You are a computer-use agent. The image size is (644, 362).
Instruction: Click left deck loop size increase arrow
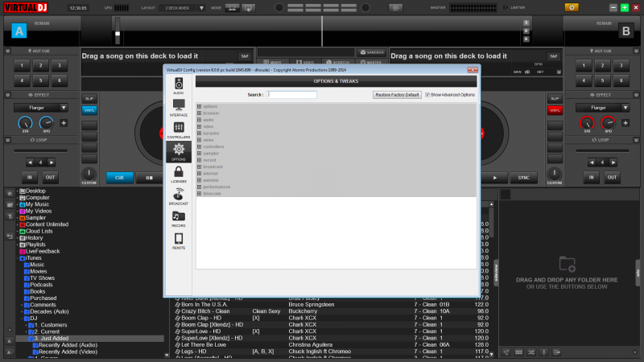[x=52, y=162]
